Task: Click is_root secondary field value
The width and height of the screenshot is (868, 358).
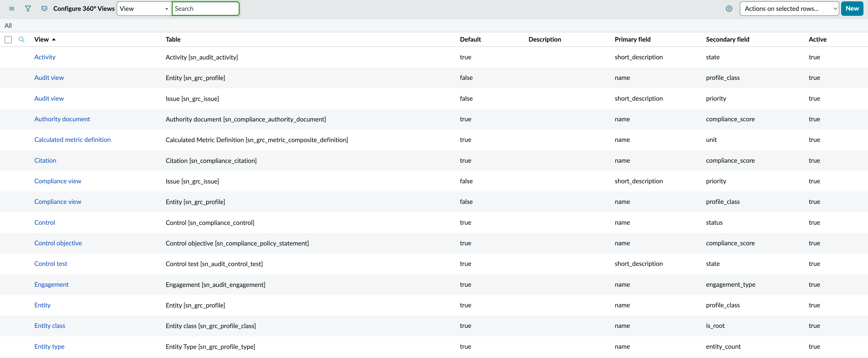Action: click(x=715, y=326)
